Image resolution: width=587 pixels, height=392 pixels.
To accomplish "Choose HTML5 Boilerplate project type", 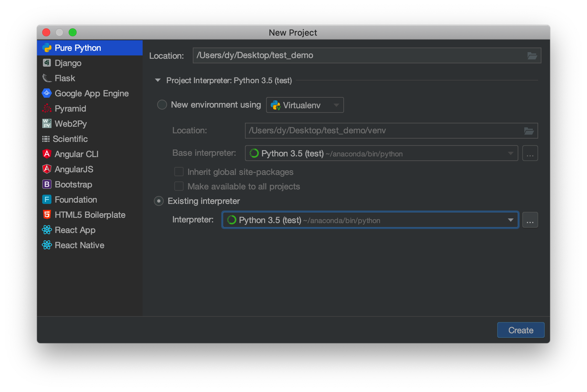I will (x=90, y=215).
